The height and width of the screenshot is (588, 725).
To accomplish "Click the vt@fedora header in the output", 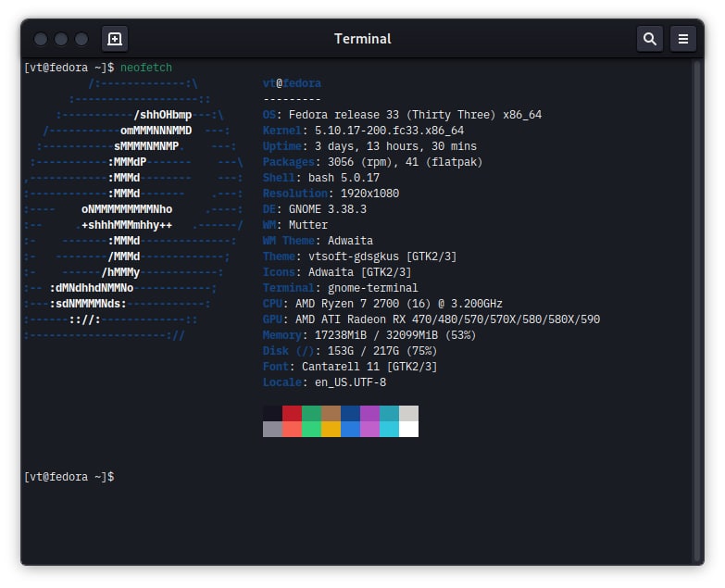I will [292, 83].
